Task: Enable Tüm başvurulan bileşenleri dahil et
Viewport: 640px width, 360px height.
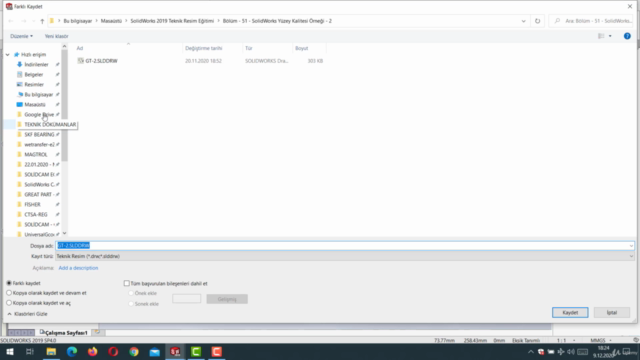Action: 127,283
